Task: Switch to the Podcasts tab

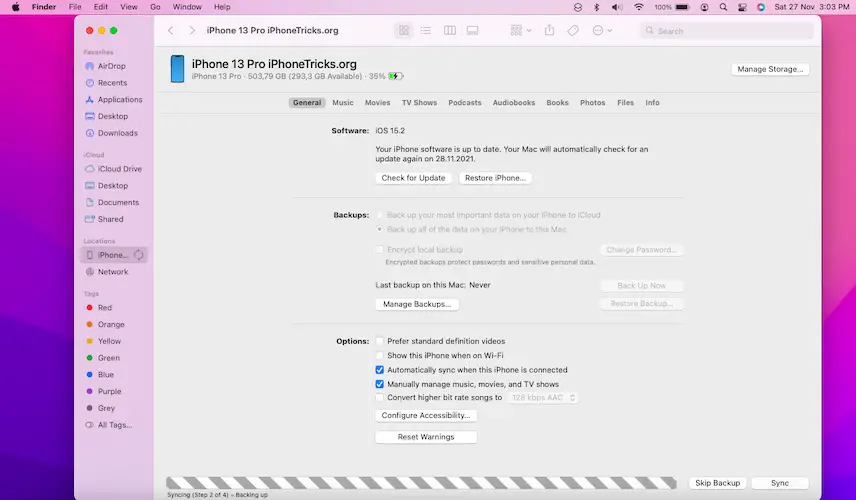Action: click(x=465, y=103)
